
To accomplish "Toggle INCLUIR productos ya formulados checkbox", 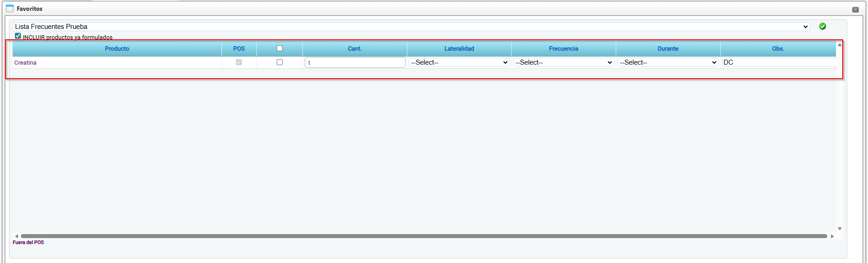I will 18,36.
